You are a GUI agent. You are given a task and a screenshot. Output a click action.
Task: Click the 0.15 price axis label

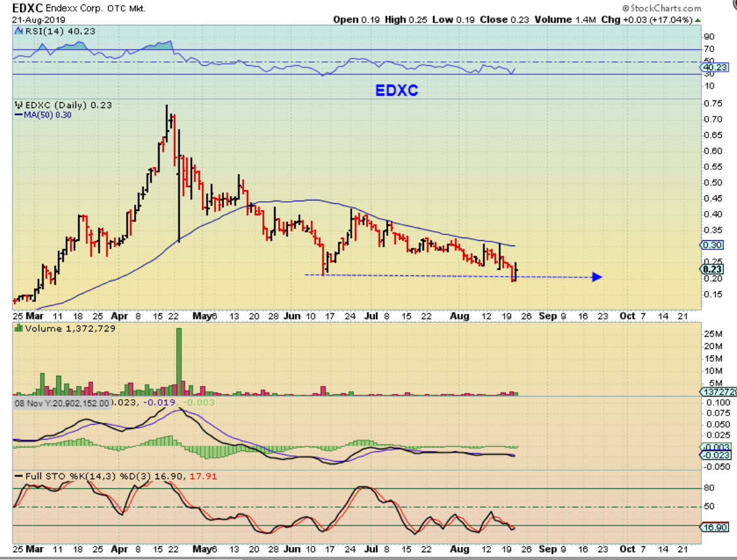pyautogui.click(x=713, y=294)
